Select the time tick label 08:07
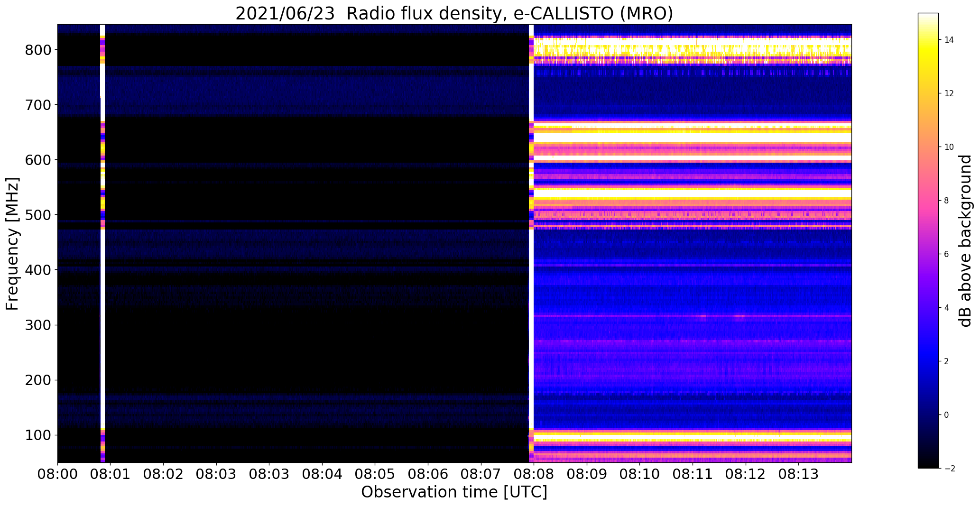Viewport: 980px width, 506px height. pyautogui.click(x=481, y=474)
